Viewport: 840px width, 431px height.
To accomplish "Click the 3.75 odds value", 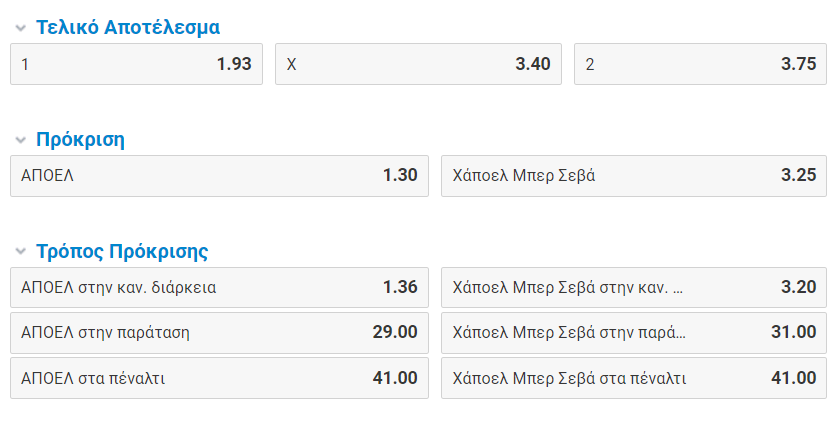I will point(799,64).
